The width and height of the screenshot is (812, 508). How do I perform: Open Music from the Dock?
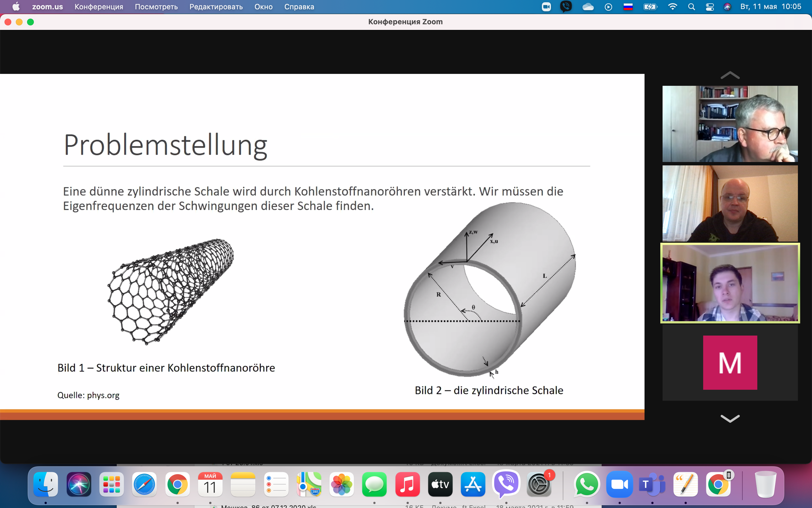[x=407, y=484]
